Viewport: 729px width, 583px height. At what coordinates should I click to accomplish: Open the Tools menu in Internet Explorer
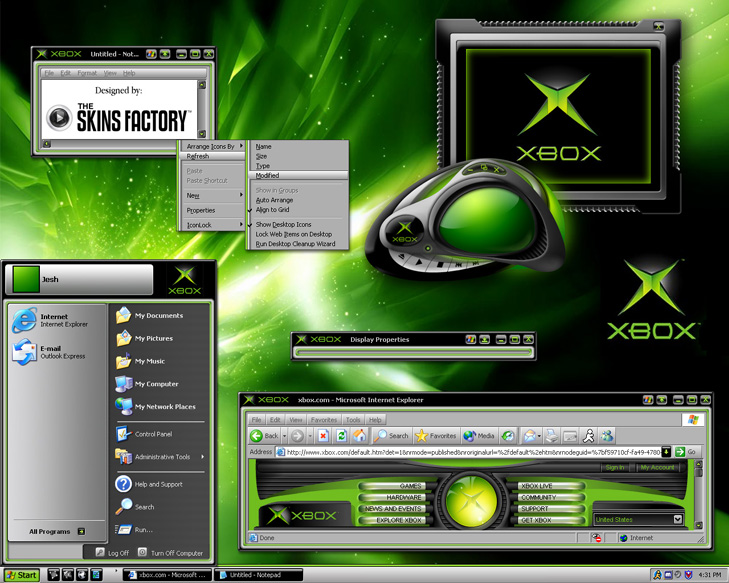coord(353,419)
